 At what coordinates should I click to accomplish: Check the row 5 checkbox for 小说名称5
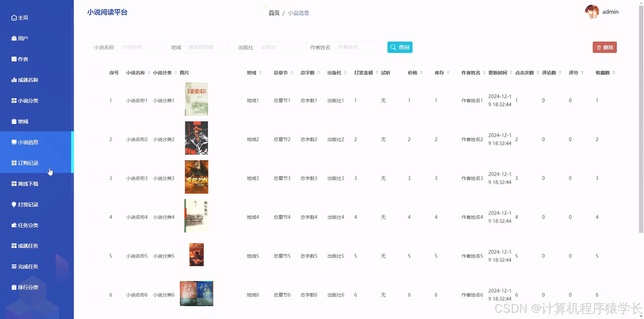pyautogui.click(x=95, y=256)
